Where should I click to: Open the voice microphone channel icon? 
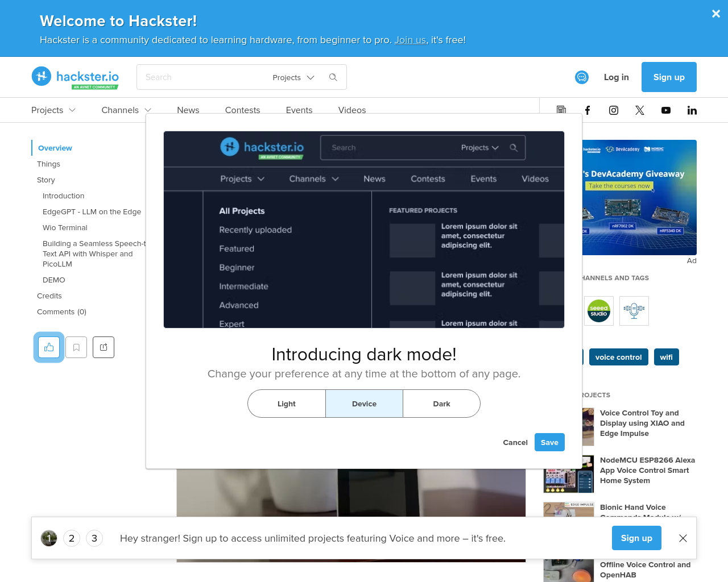click(x=634, y=311)
